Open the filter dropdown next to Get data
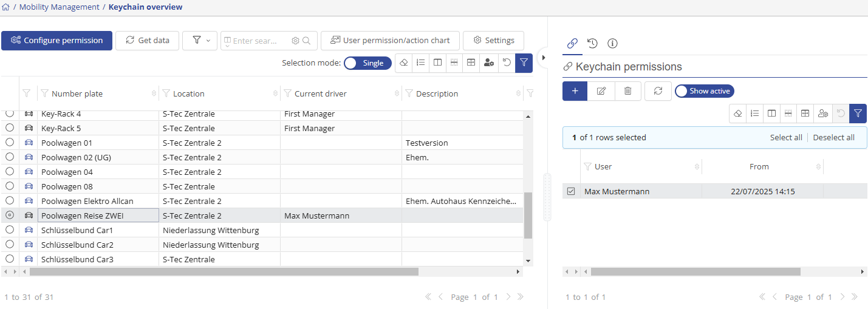This screenshot has width=868, height=309. (x=200, y=41)
